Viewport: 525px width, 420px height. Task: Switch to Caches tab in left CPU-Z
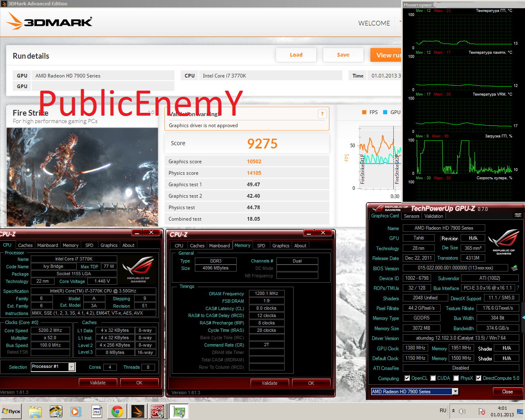tap(25, 245)
